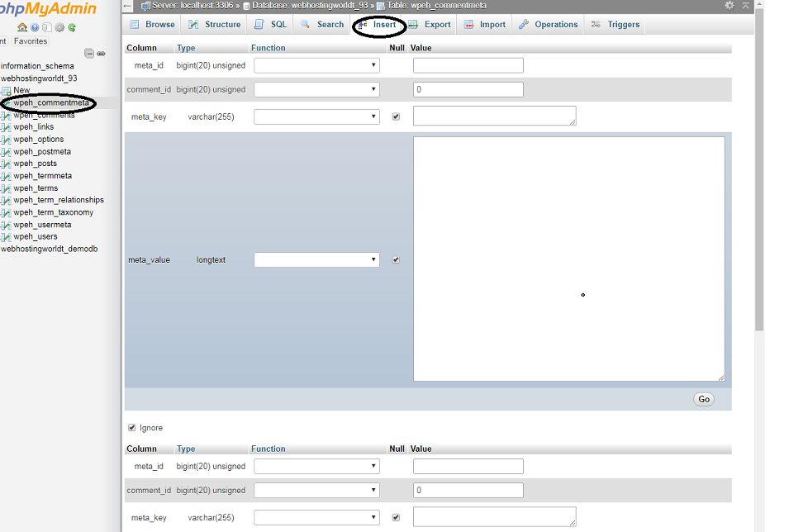Click the link with main panel chain icon
Image resolution: width=789 pixels, height=532 pixels.
click(x=101, y=54)
